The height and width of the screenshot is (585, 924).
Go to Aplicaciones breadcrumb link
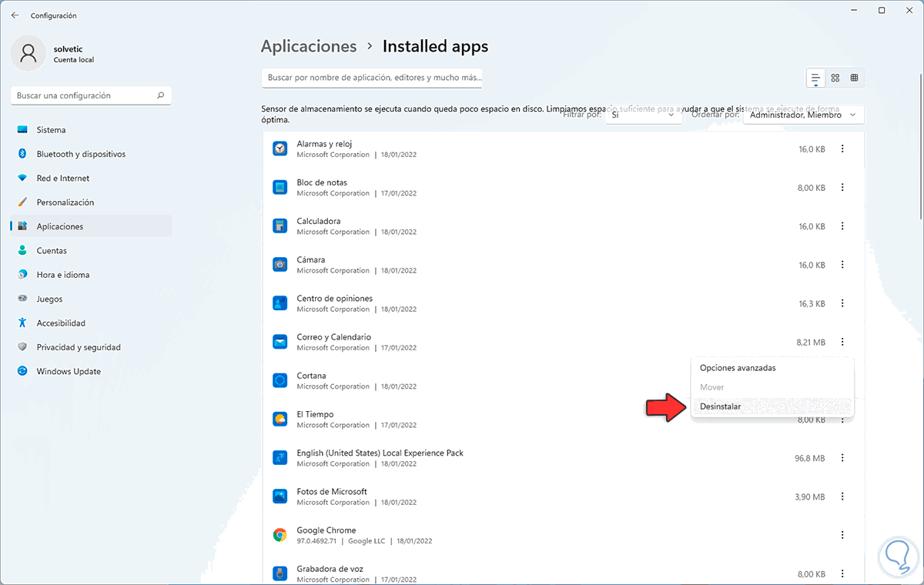(x=309, y=46)
